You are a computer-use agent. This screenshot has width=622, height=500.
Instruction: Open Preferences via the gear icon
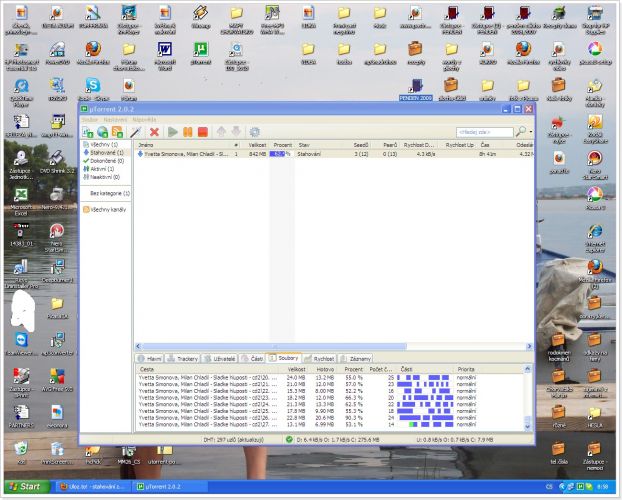(255, 132)
